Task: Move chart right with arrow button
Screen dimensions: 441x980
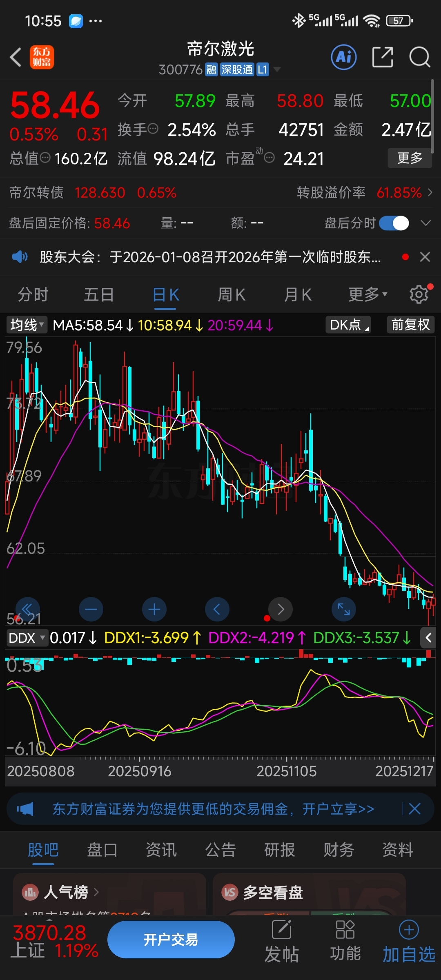Action: tap(280, 609)
